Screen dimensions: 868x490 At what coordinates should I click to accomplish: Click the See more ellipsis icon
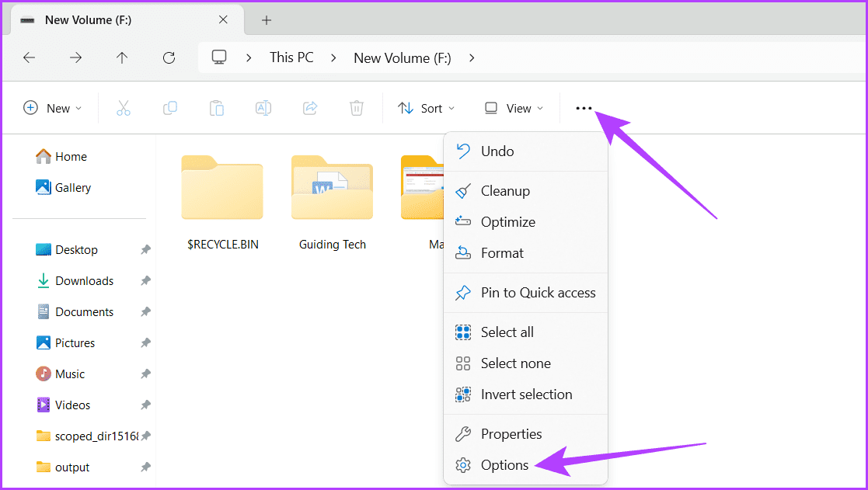(584, 108)
